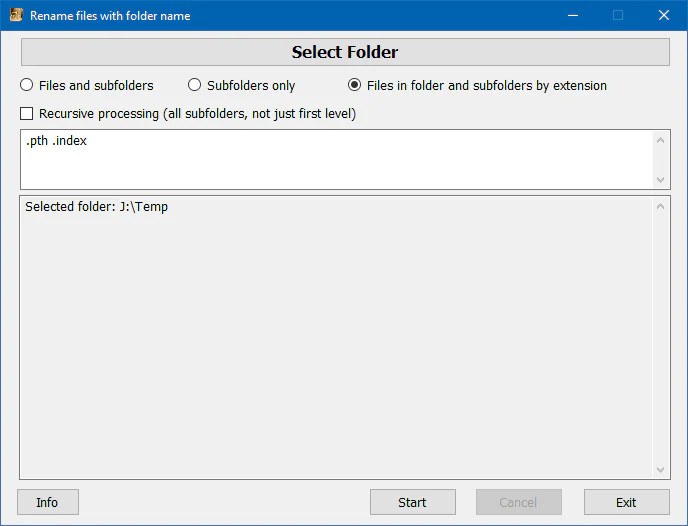Image resolution: width=688 pixels, height=526 pixels.
Task: Choose the Subfolders only radio button
Action: coord(194,85)
